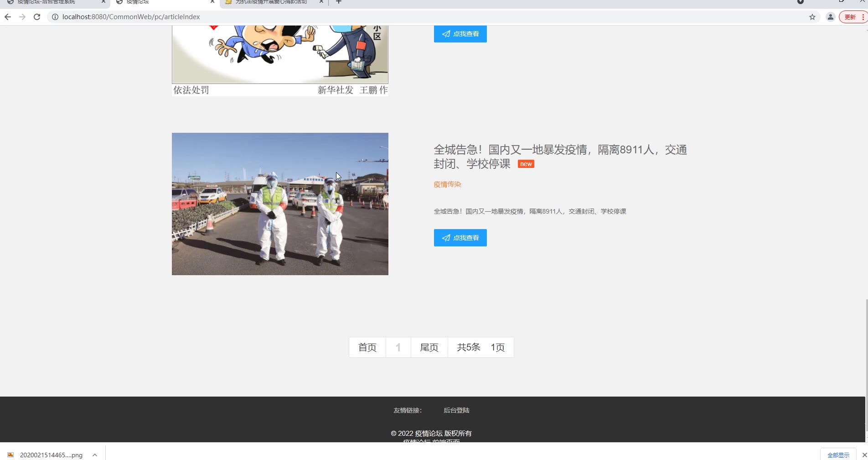Image resolution: width=868 pixels, height=460 pixels.
Task: Click 点我查看 for the 全城告急 article
Action: tap(460, 238)
